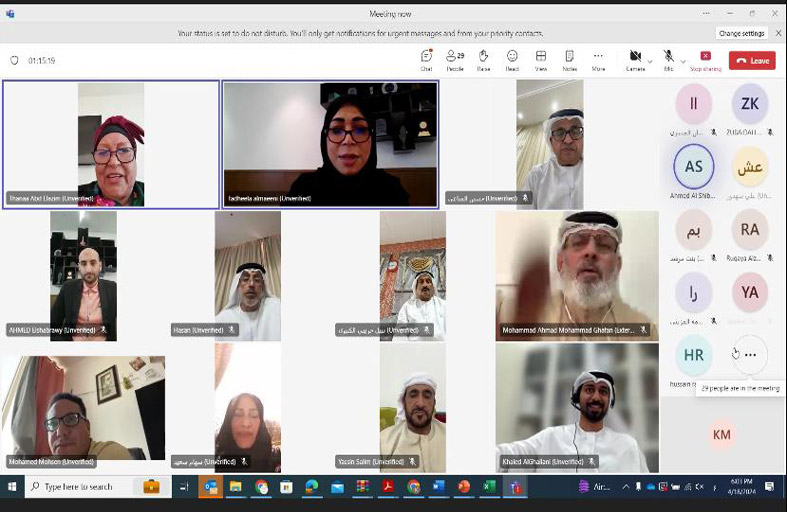Viewport: 787px width, 512px height.
Task: Raise your hand in the meeting
Action: tap(483, 58)
